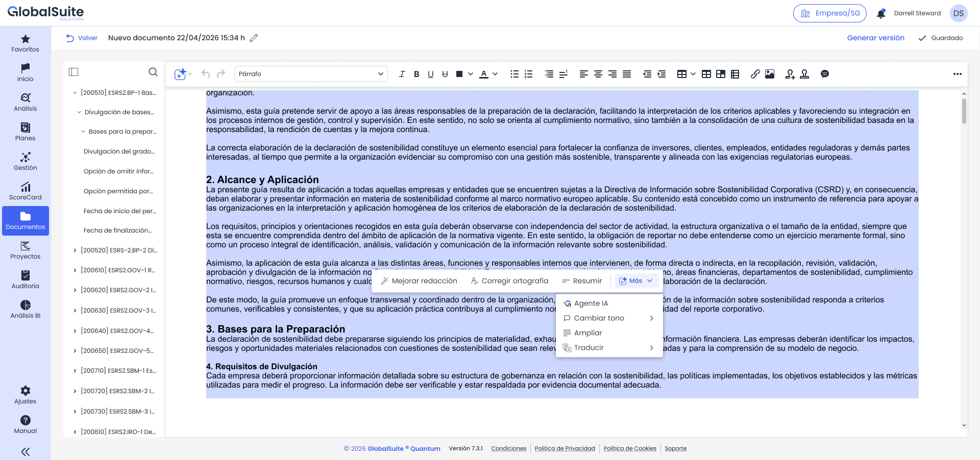Open Auditoría in the sidebar

pyautogui.click(x=26, y=280)
